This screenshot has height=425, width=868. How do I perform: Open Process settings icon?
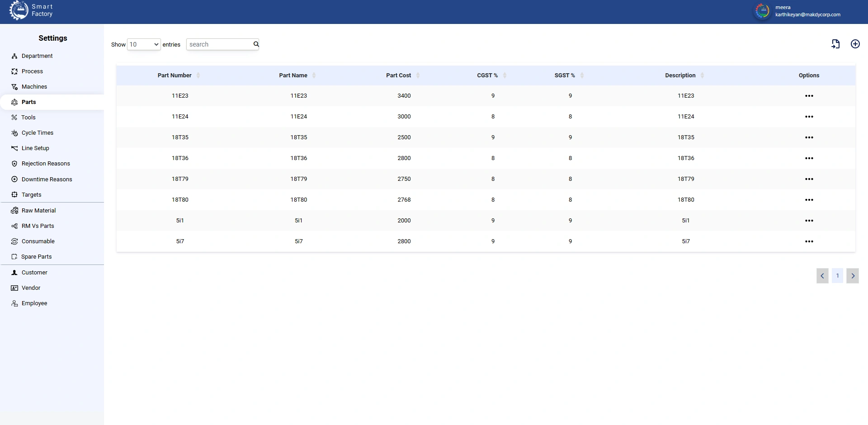pyautogui.click(x=14, y=71)
